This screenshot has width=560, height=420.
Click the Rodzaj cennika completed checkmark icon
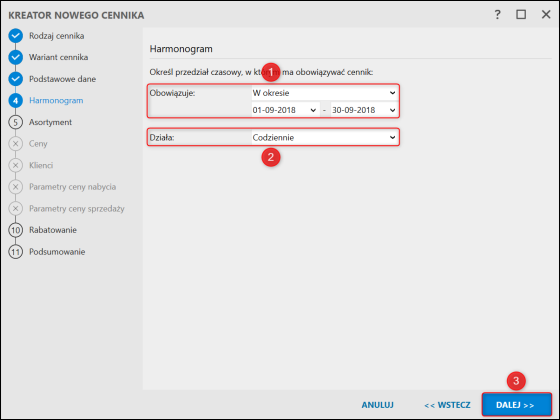click(16, 36)
